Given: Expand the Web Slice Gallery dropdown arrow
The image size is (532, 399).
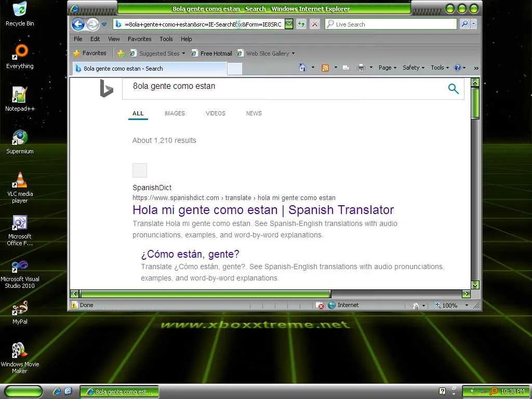Looking at the screenshot, I should tap(293, 54).
